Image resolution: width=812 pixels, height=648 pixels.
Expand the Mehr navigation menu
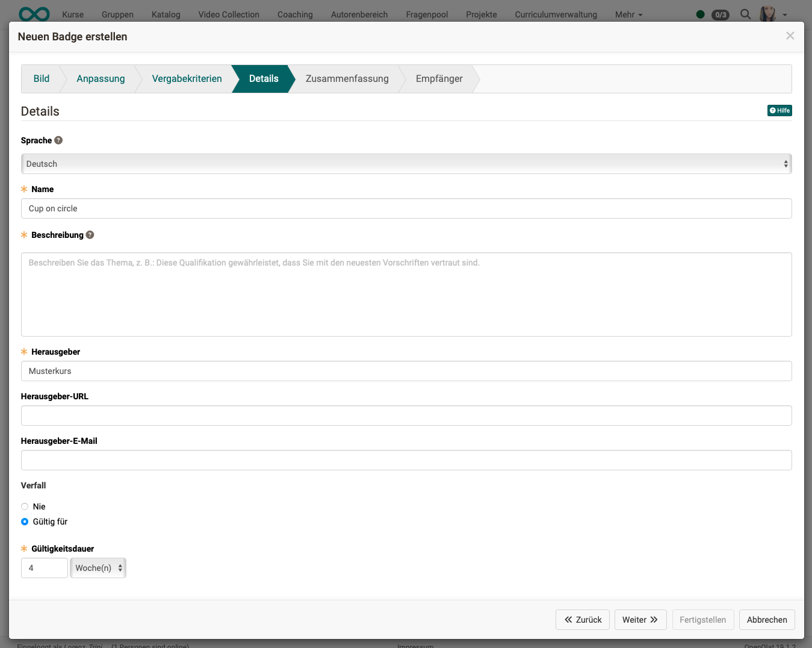coord(628,14)
